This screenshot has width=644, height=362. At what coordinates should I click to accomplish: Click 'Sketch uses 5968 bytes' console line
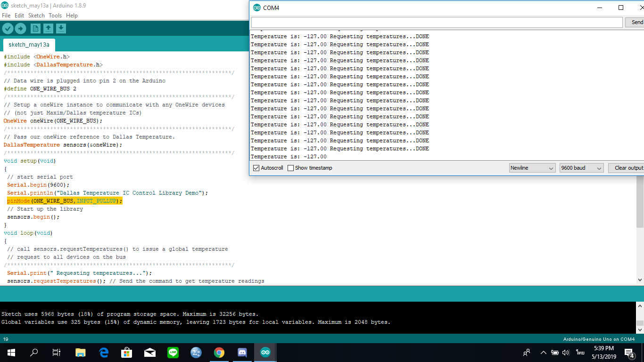[x=130, y=314]
